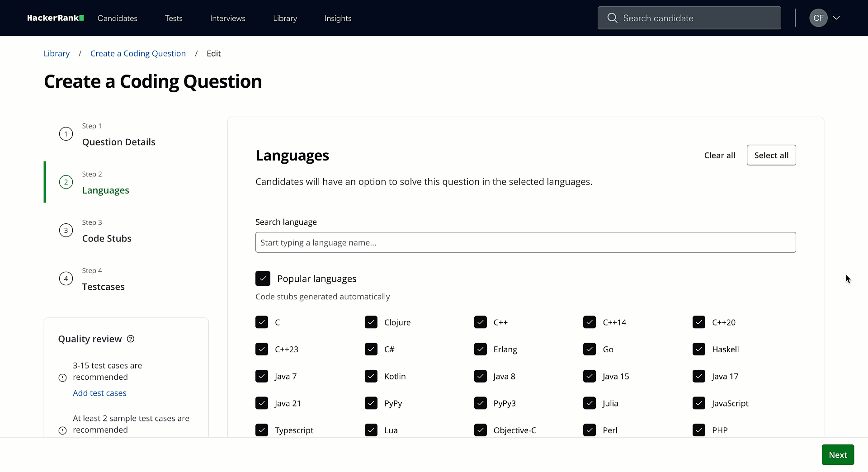Open the Tests menu in the navigation

pyautogui.click(x=174, y=18)
